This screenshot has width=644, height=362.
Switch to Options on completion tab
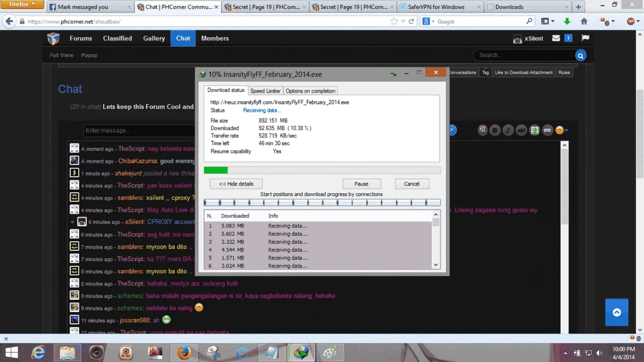311,91
